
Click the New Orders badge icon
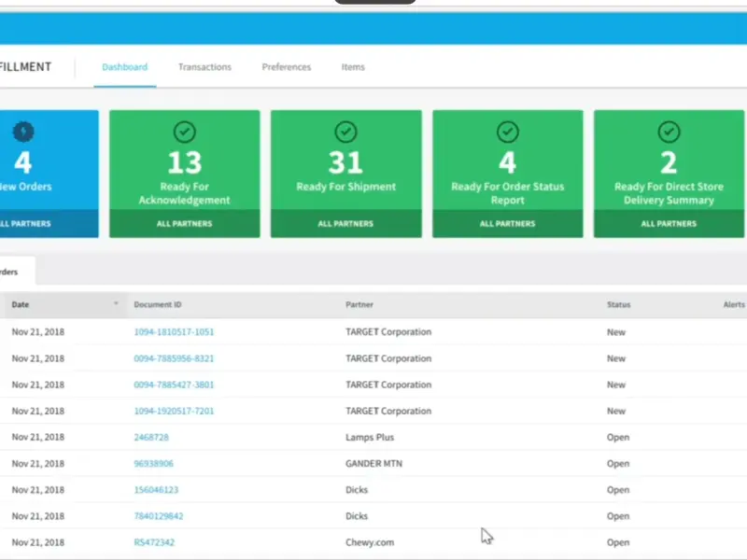point(23,132)
